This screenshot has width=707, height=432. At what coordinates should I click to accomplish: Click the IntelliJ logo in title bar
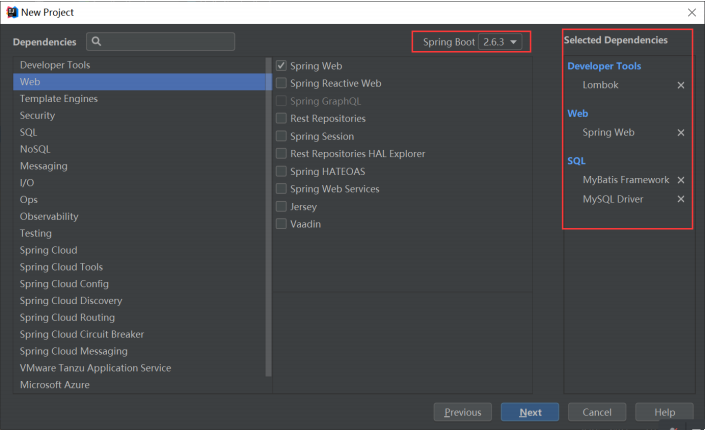click(12, 12)
